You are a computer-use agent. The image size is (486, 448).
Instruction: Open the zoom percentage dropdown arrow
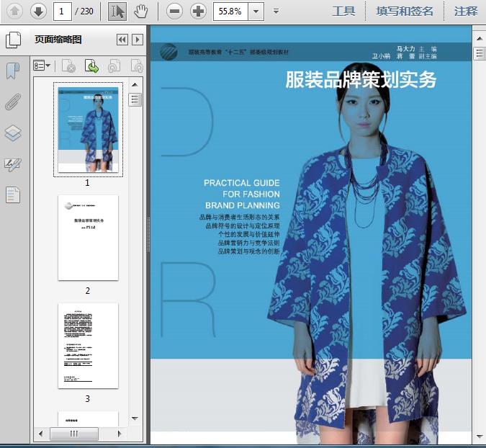(x=256, y=12)
